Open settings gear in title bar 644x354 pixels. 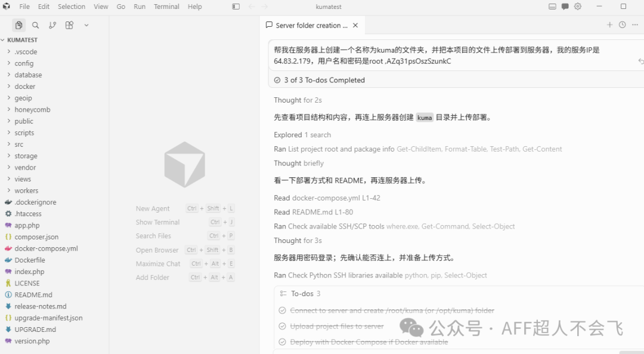(x=578, y=7)
